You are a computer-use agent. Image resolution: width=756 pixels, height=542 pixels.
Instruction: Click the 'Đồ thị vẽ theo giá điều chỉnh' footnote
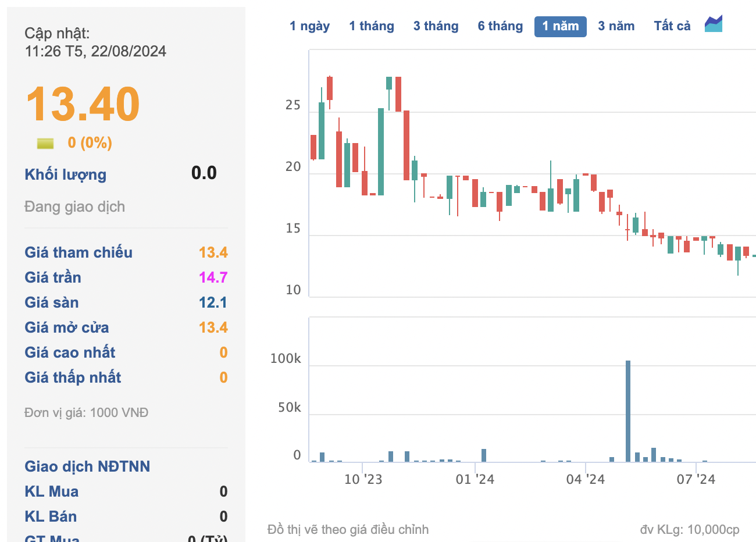click(348, 530)
